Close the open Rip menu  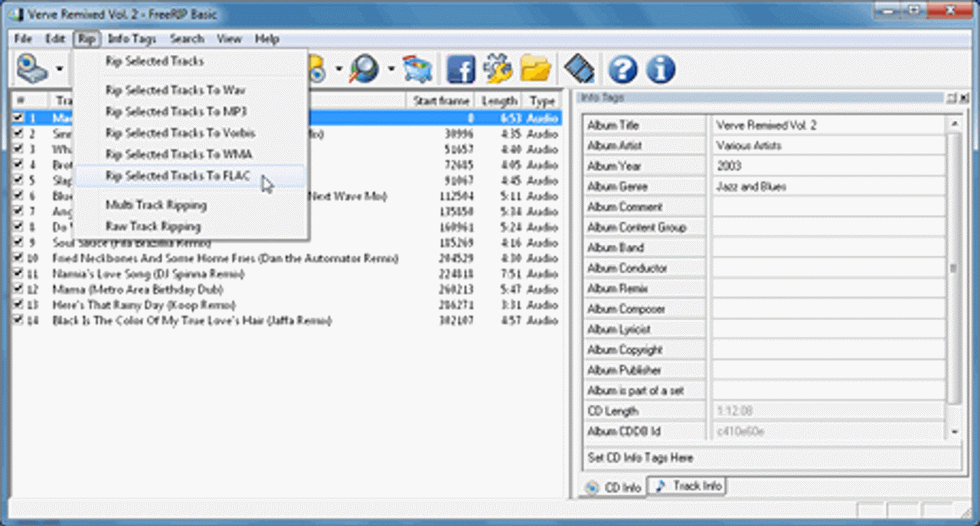pyautogui.click(x=87, y=38)
